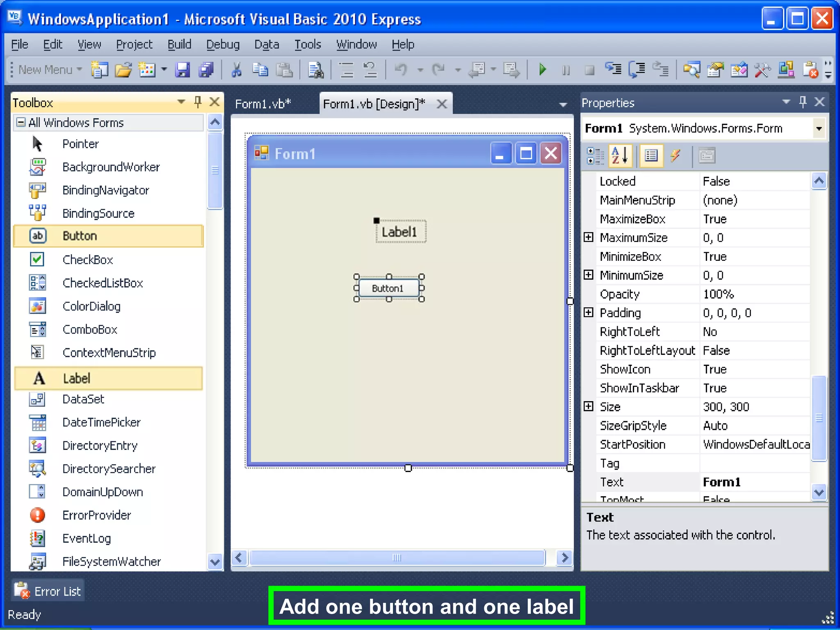840x630 pixels.
Task: Select the CheckBox tool in Toolbox
Action: tap(87, 260)
